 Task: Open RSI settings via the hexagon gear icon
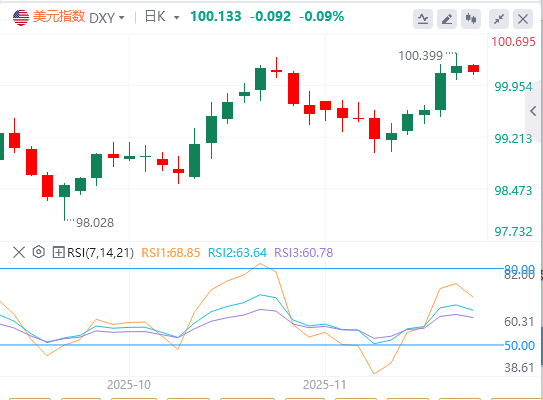[x=39, y=252]
